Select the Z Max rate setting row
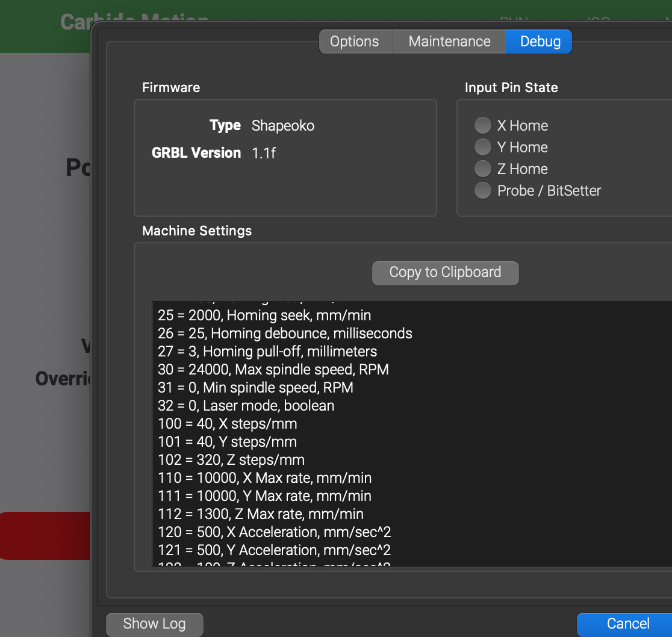The image size is (672, 637). point(260,514)
